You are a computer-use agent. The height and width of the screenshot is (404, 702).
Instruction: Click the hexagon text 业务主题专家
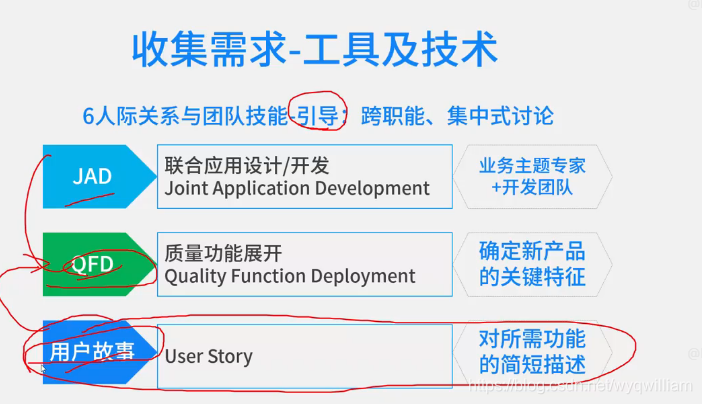[532, 166]
